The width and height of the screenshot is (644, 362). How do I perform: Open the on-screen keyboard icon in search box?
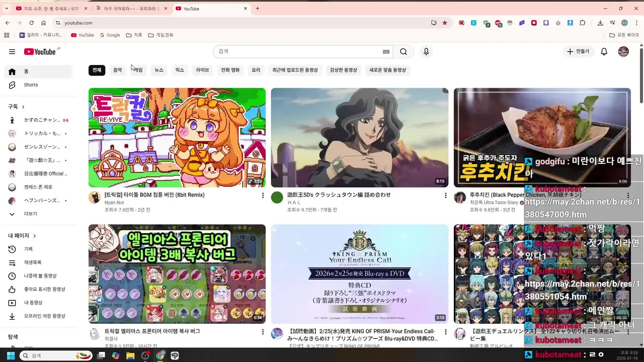(x=386, y=52)
